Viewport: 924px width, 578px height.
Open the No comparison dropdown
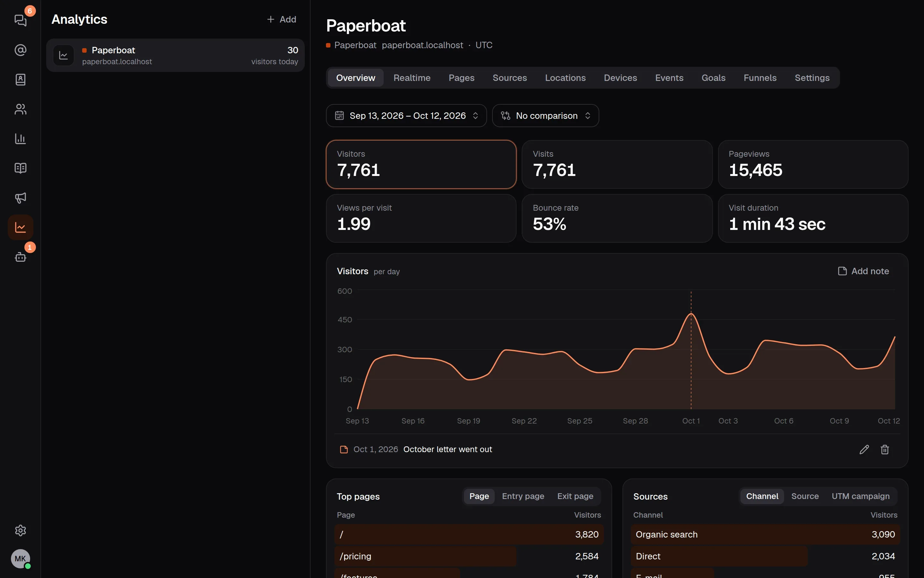pyautogui.click(x=545, y=116)
